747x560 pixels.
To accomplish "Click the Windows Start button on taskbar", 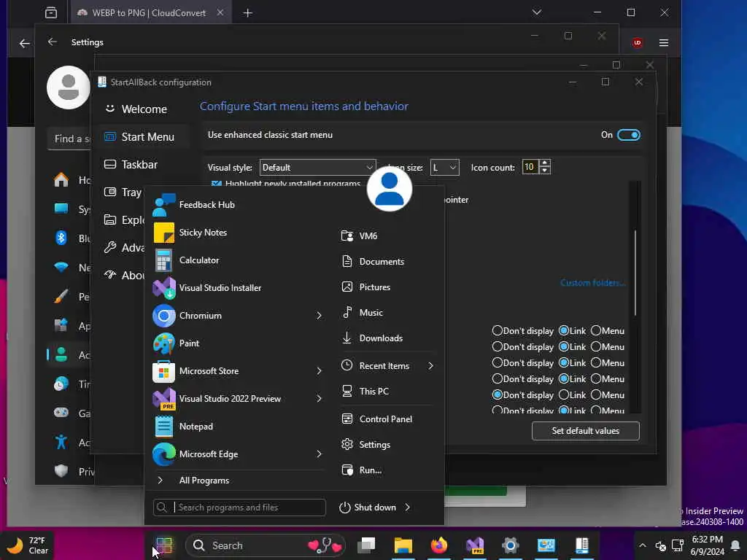I will tap(164, 545).
